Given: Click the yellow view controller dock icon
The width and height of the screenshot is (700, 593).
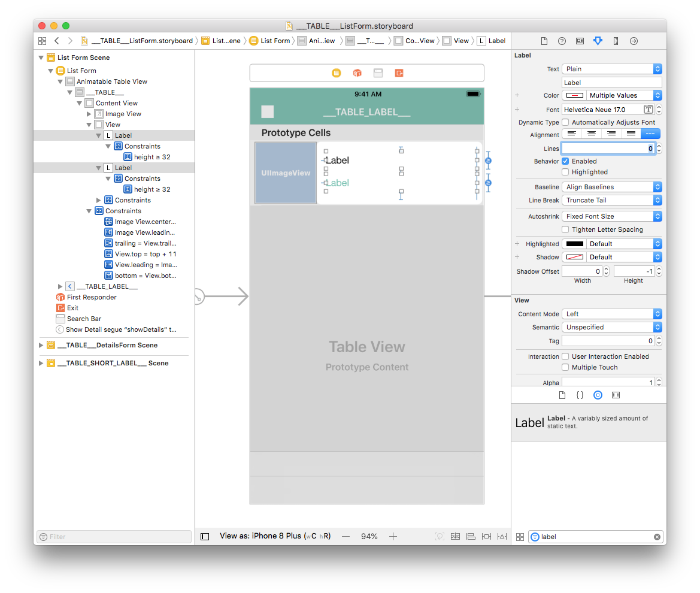Looking at the screenshot, I should click(337, 73).
